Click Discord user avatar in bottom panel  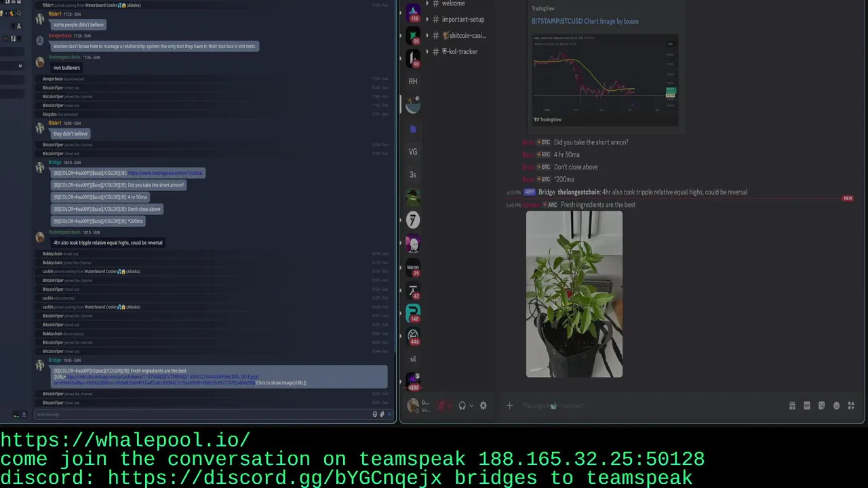pos(412,405)
